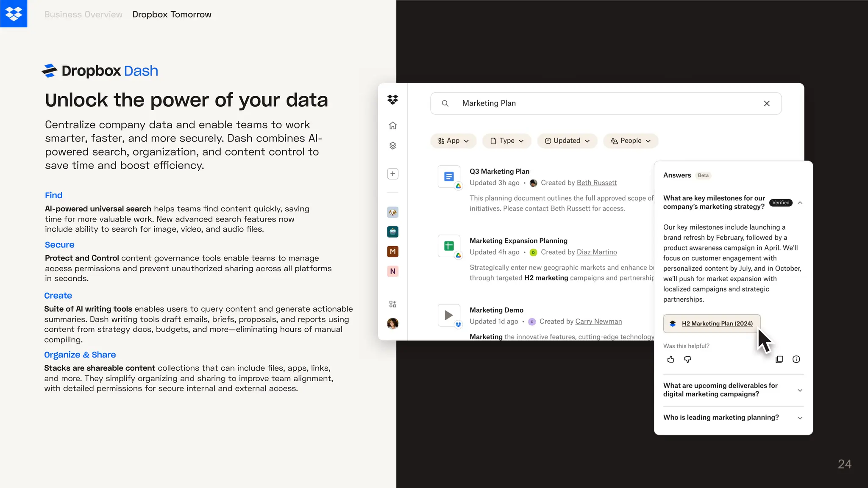Open the dog avatar app shortcut
Viewport: 868px width, 488px height.
393,212
